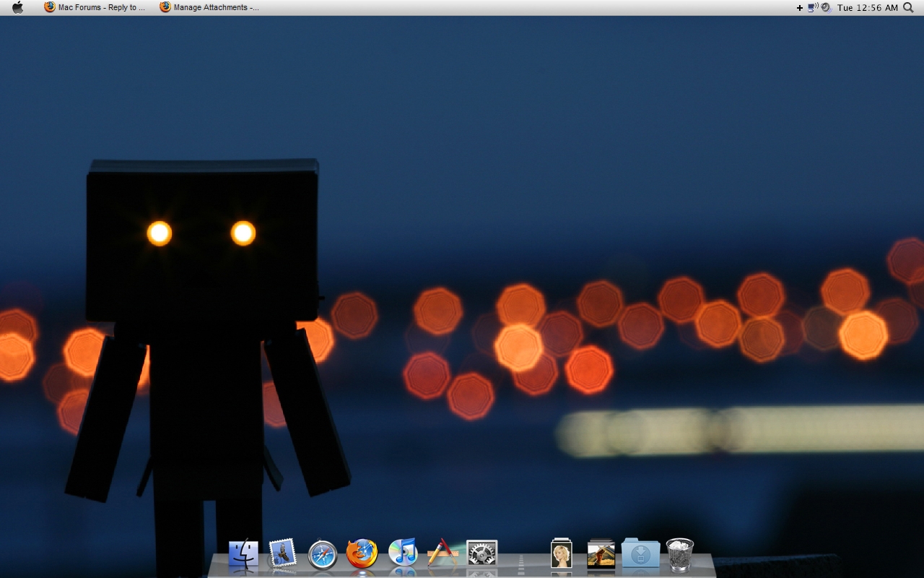The height and width of the screenshot is (578, 924).
Task: Launch iTunes from the dock
Action: point(403,553)
